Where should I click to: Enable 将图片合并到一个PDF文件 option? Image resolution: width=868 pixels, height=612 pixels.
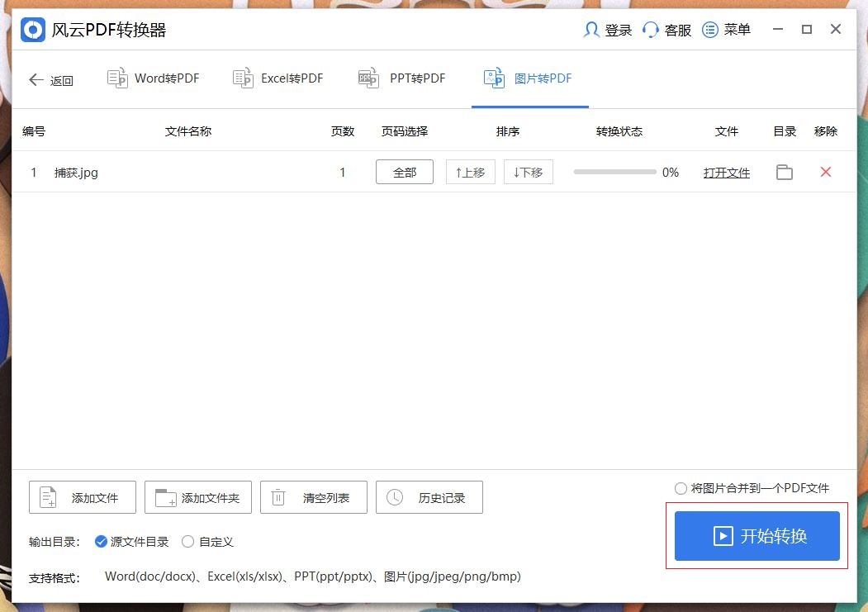680,488
